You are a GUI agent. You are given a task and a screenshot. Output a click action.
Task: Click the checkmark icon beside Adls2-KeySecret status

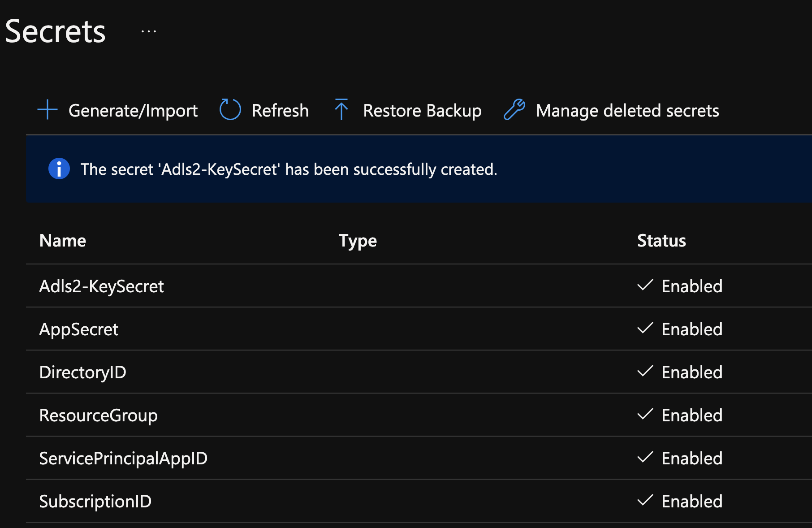point(645,286)
